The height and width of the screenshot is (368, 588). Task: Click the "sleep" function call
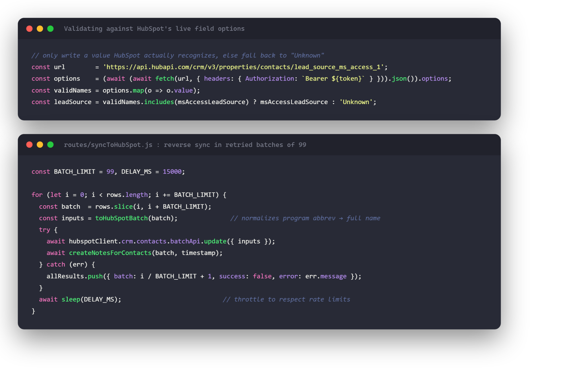[x=71, y=299]
